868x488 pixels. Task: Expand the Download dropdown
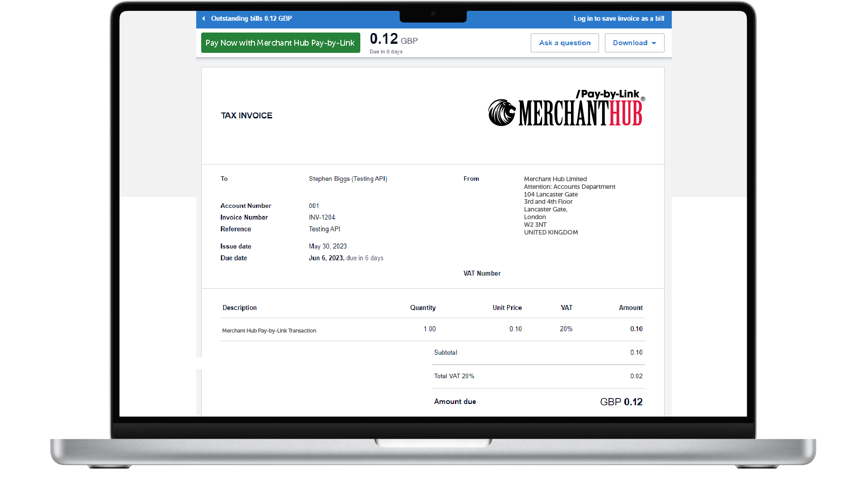click(x=634, y=43)
